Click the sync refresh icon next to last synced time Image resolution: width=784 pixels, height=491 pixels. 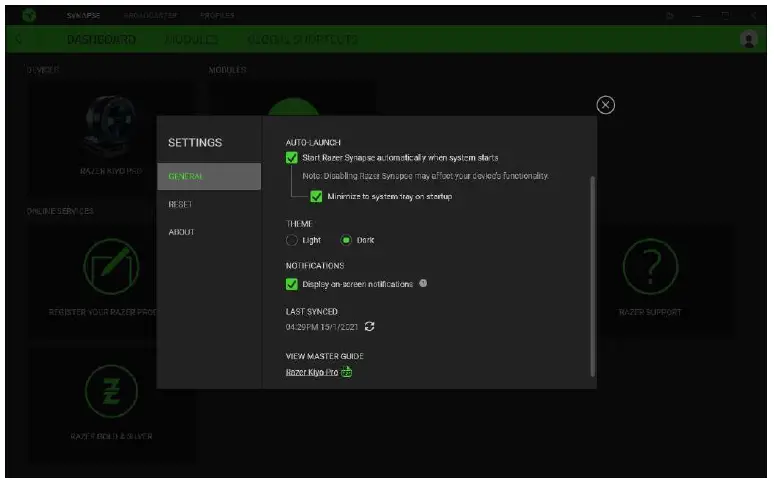point(370,326)
